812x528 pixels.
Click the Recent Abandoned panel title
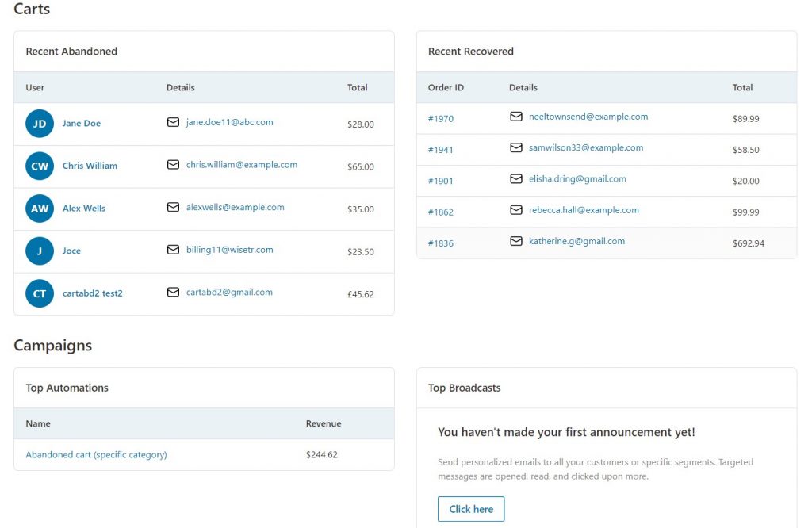coord(71,52)
